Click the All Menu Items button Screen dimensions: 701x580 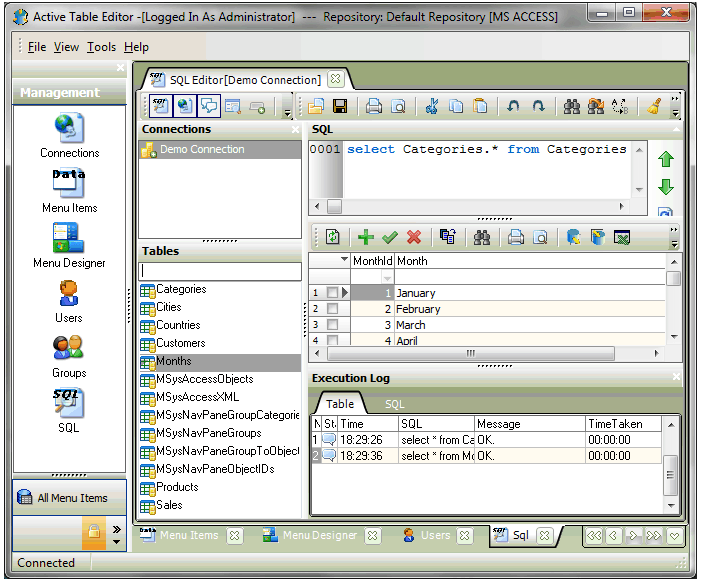(x=70, y=498)
